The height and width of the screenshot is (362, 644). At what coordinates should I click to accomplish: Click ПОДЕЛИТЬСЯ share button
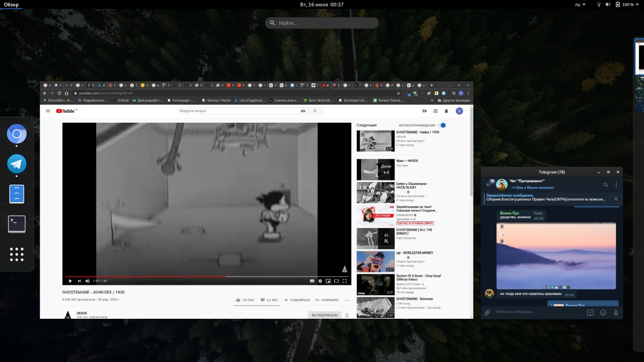tap(297, 300)
